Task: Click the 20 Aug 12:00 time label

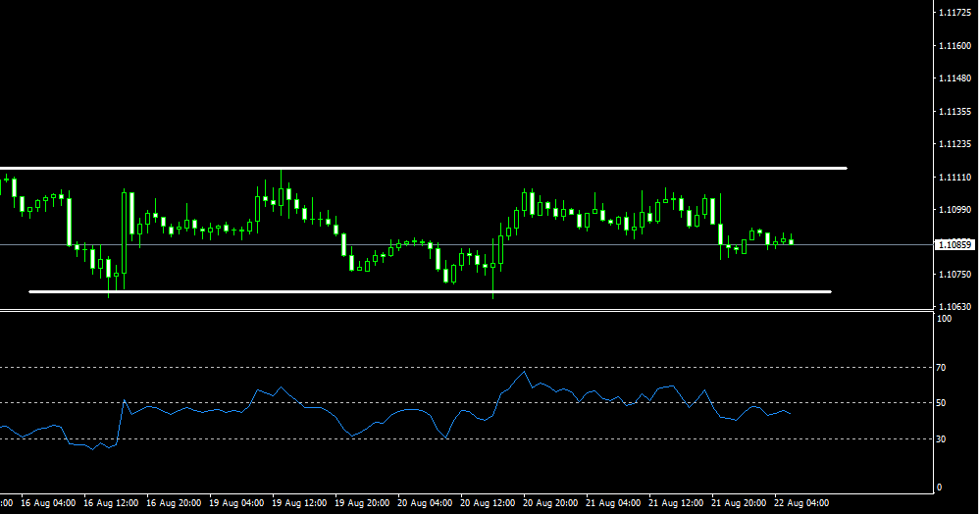Action: point(488,503)
